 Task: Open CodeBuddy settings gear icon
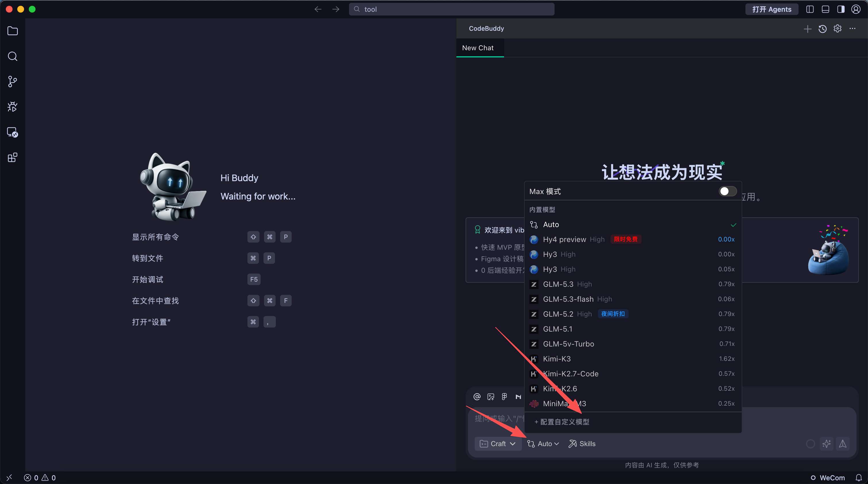(x=837, y=29)
